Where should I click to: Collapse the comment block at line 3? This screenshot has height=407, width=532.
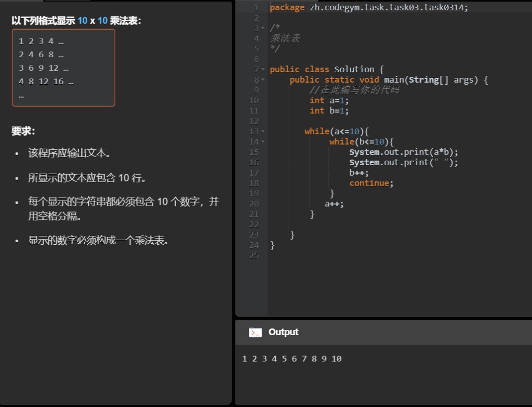tap(262, 28)
